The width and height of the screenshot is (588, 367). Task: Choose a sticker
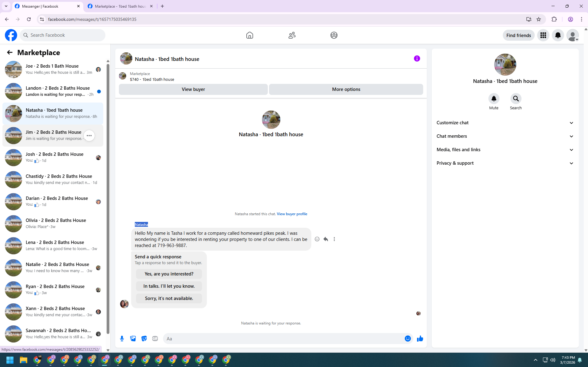[x=144, y=339]
